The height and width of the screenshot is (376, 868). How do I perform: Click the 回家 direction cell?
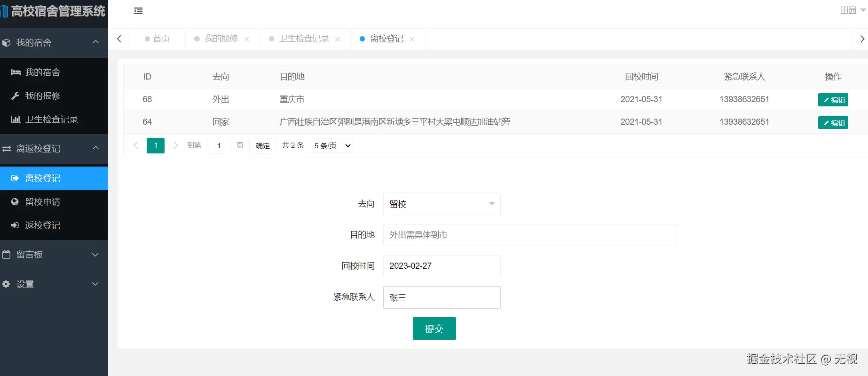[221, 122]
